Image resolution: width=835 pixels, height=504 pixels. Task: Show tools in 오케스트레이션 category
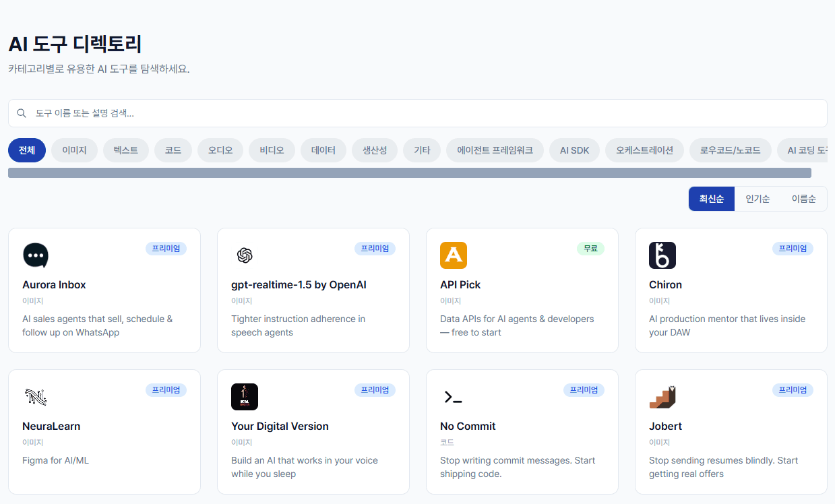(x=644, y=150)
